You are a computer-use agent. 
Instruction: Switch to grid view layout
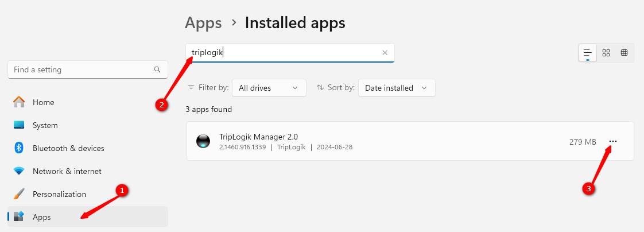(x=606, y=53)
